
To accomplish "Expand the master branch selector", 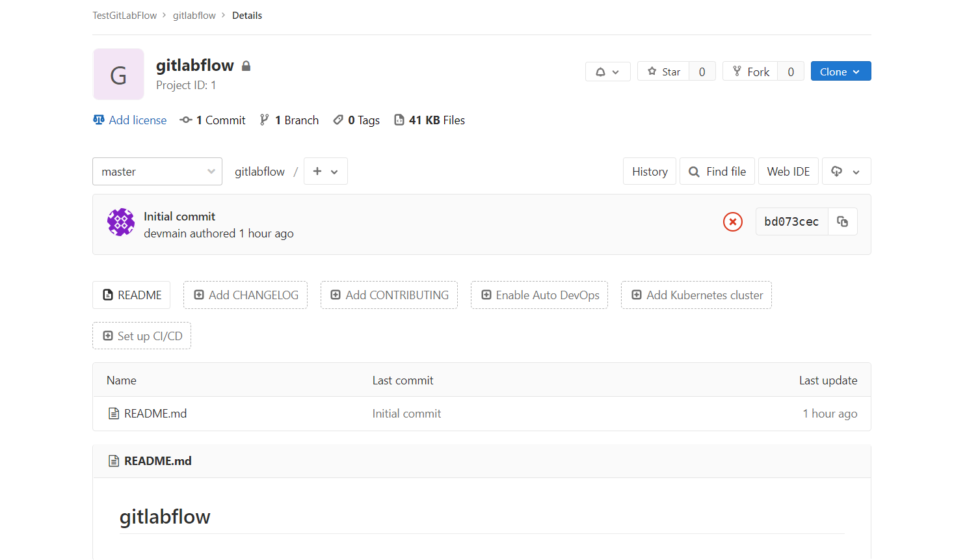I will point(157,171).
